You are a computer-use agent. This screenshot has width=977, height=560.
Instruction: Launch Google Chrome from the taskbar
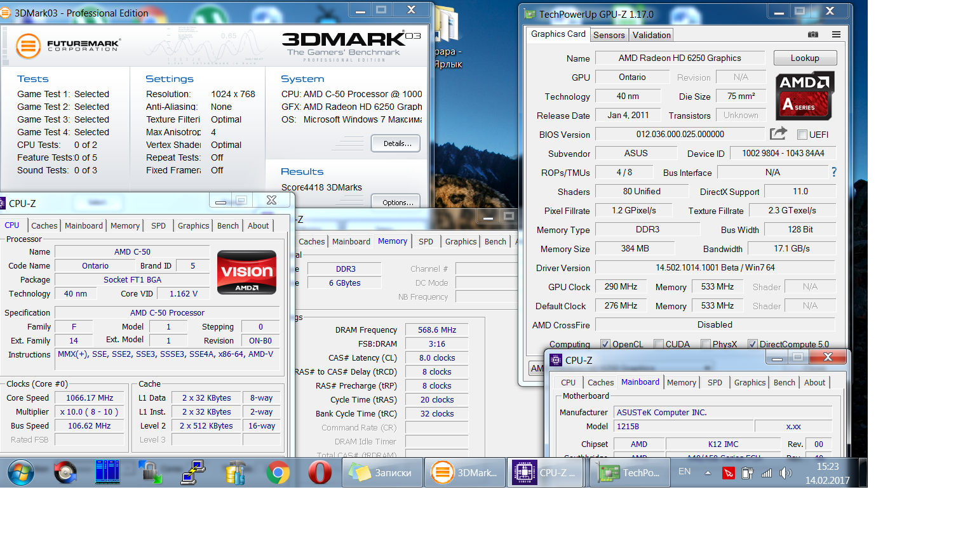point(278,472)
